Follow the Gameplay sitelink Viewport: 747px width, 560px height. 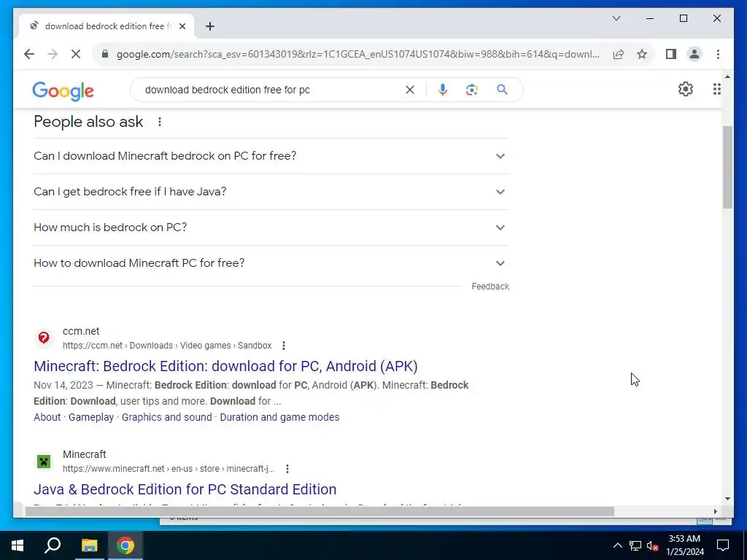pos(91,417)
